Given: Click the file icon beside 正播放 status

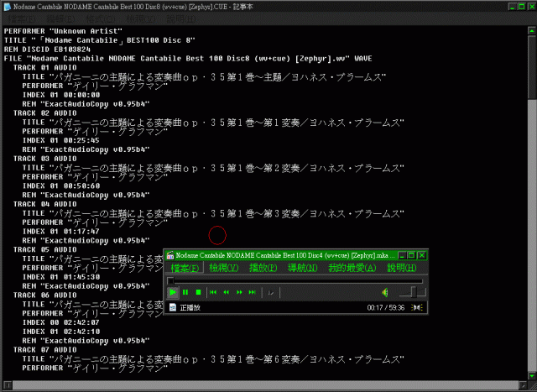Looking at the screenshot, I should pyautogui.click(x=173, y=308).
